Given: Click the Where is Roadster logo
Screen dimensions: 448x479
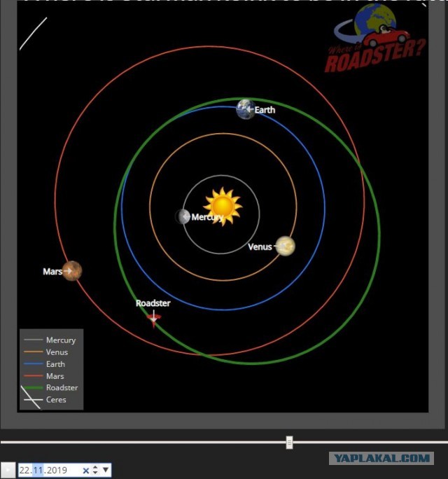Looking at the screenshot, I should pyautogui.click(x=375, y=39).
